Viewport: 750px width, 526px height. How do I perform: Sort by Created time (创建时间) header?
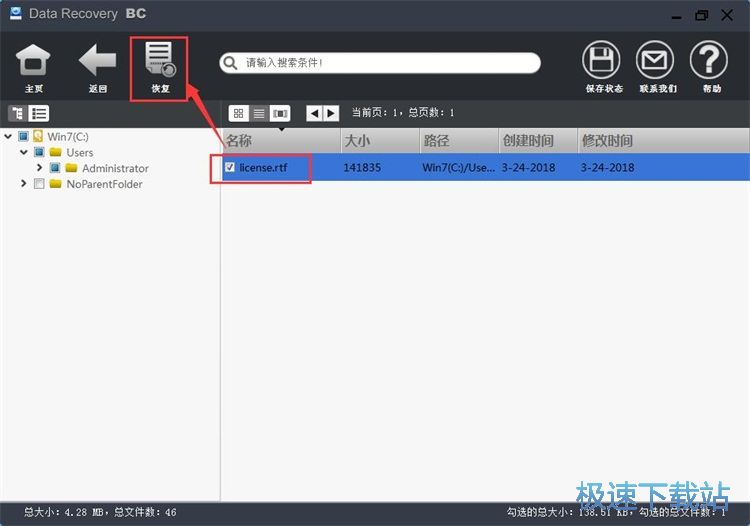click(x=538, y=141)
